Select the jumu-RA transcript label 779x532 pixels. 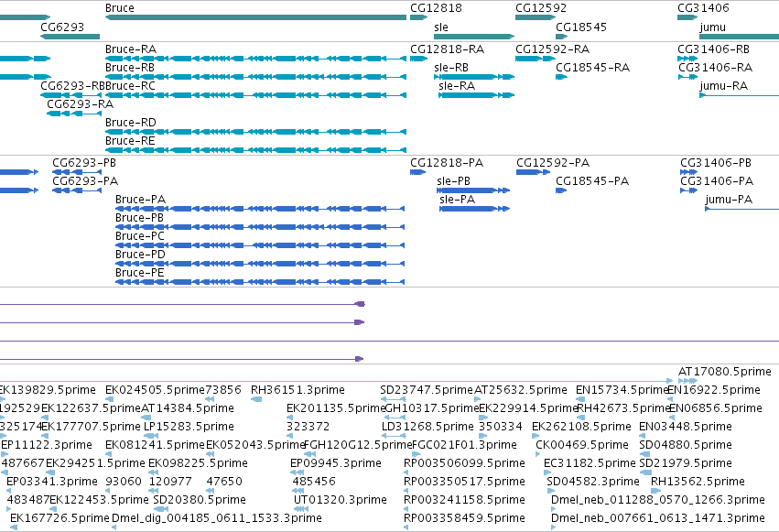(723, 86)
